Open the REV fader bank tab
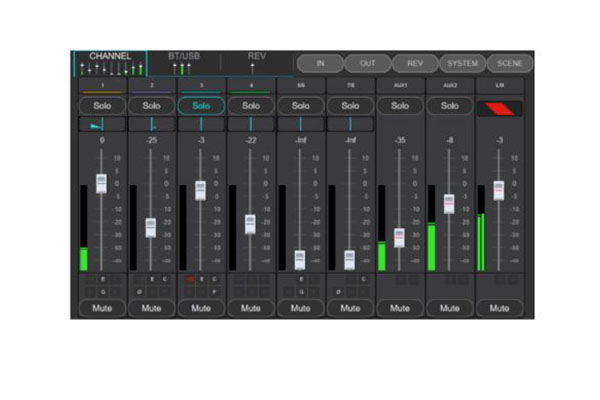Screen dimensions: 600x400 click(256, 64)
